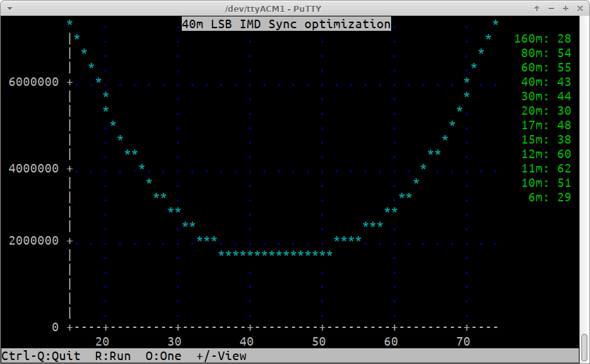Click the Ctrl-Q:Quit hint in the status line

41,356
